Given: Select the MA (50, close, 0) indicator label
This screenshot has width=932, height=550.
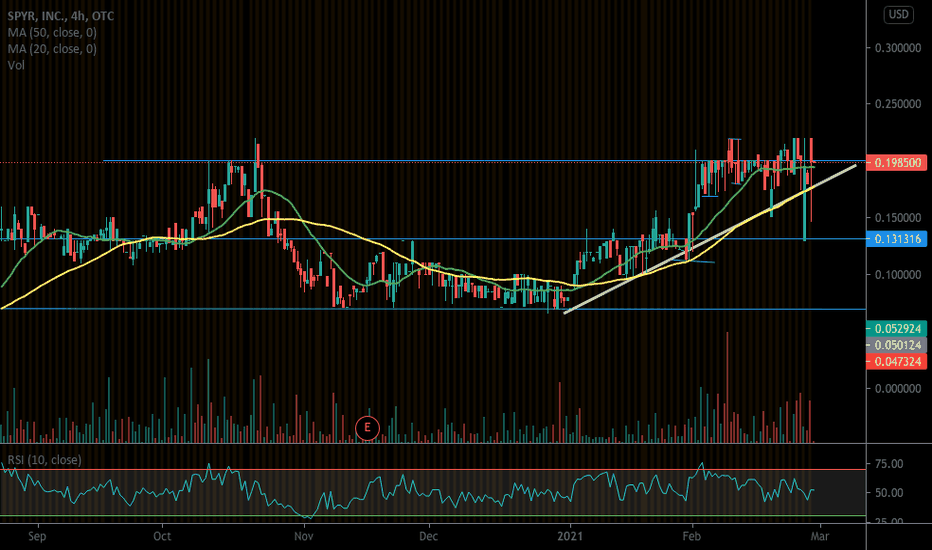Looking at the screenshot, I should 52,33.
